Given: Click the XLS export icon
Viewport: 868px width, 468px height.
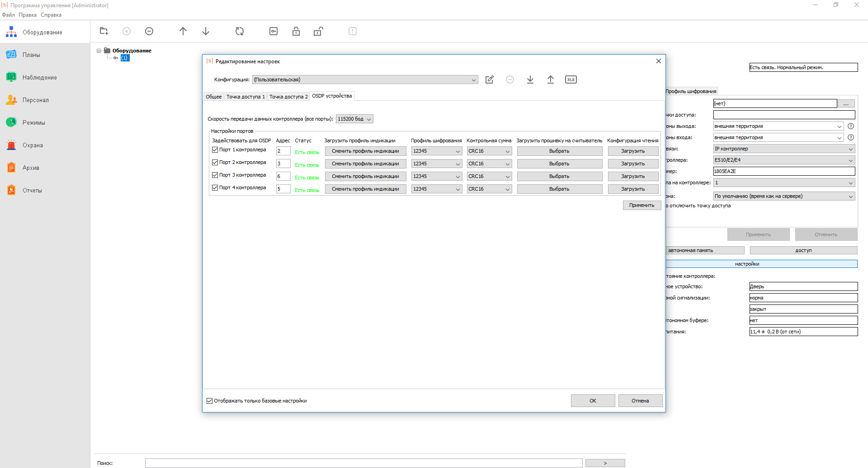Looking at the screenshot, I should 571,80.
